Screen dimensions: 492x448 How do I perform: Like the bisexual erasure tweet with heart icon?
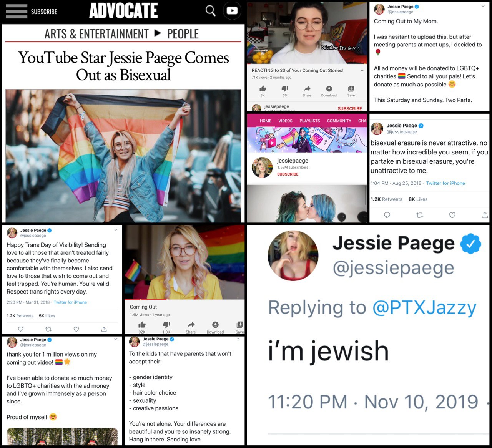[452, 215]
